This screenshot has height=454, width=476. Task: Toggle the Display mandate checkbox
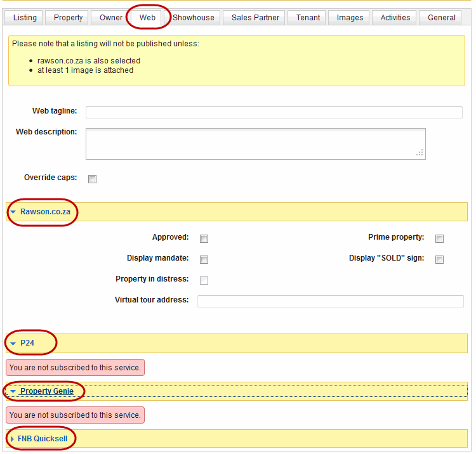[x=204, y=259]
